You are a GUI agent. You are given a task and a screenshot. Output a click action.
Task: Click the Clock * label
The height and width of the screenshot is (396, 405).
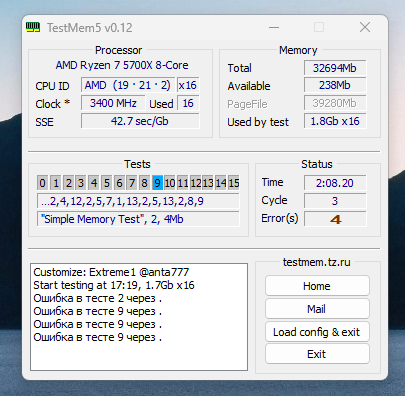coord(53,104)
